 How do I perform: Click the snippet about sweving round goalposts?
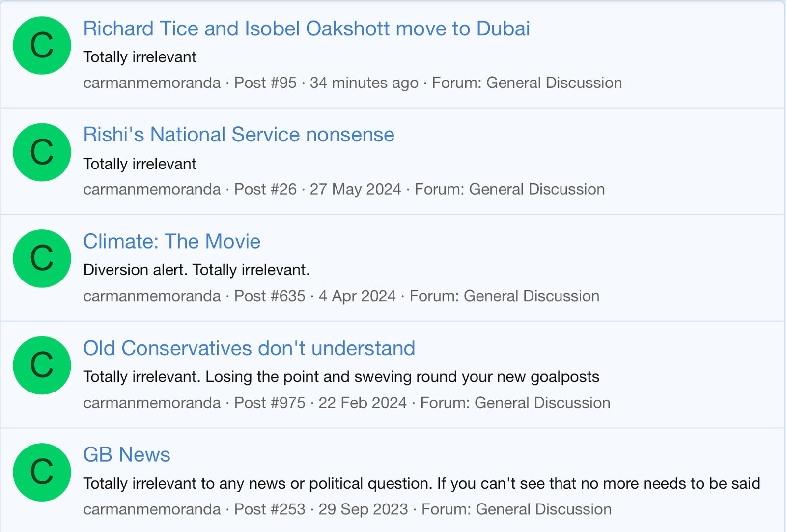pos(341,377)
